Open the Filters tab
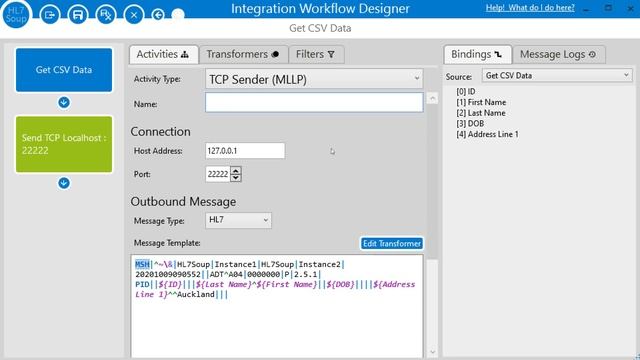This screenshot has width=640, height=360. 316,54
